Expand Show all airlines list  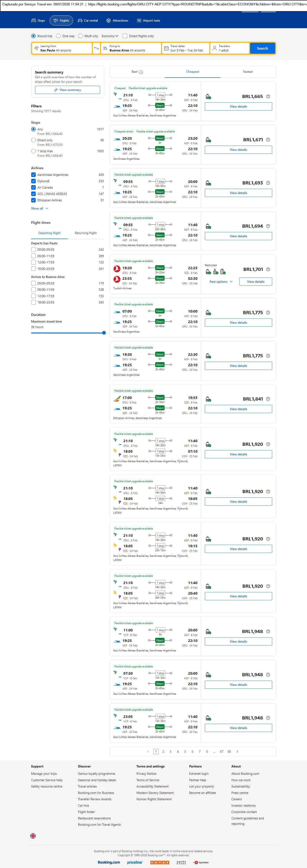pyautogui.click(x=39, y=208)
